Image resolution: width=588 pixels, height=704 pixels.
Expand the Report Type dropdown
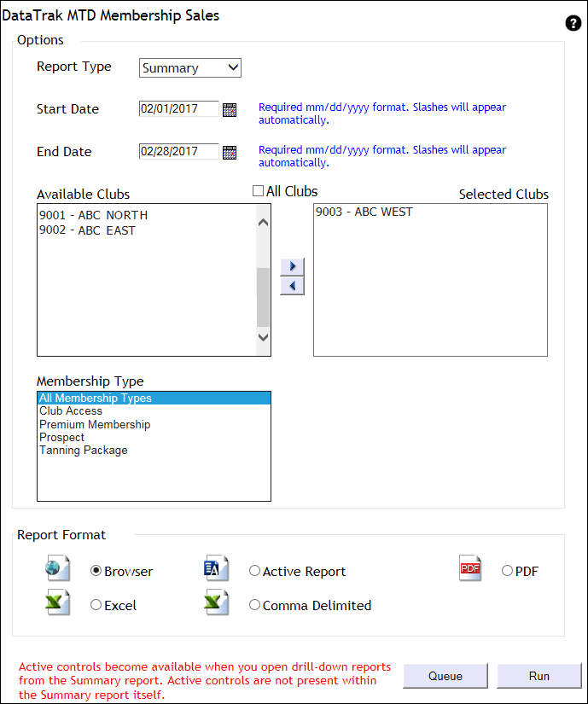click(x=190, y=67)
